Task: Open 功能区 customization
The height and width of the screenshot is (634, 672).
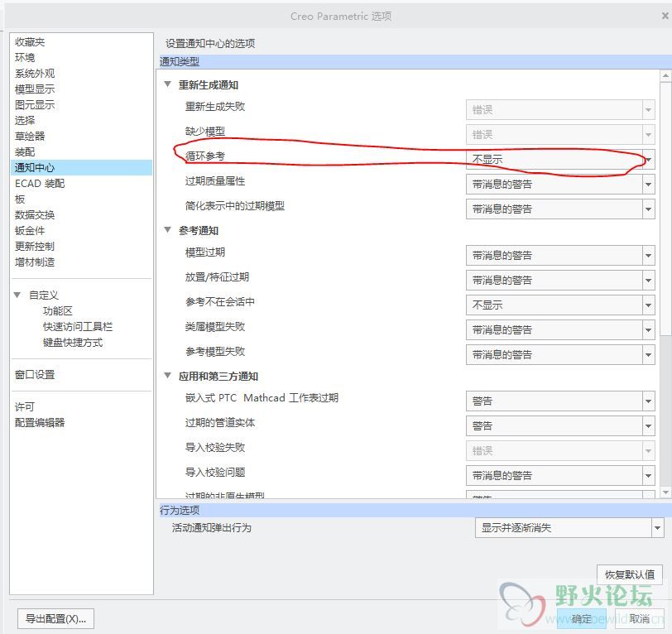Action: tap(58, 310)
